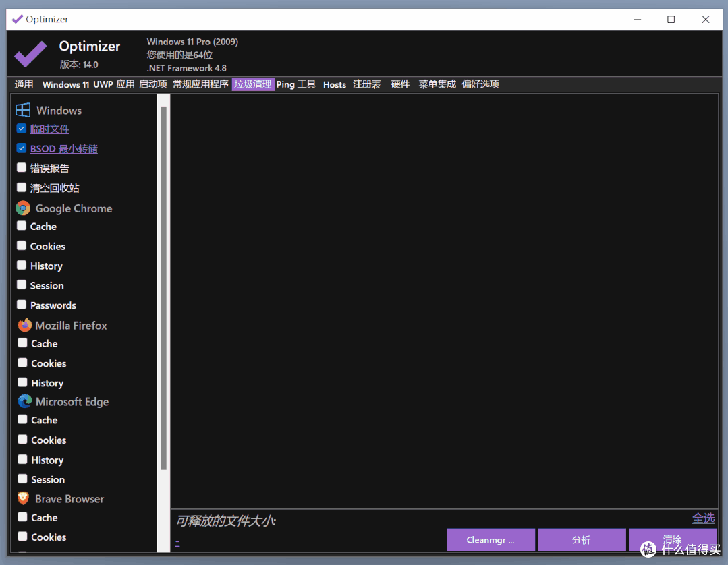Open the Ping 工具 tab
The height and width of the screenshot is (565, 728).
[296, 84]
